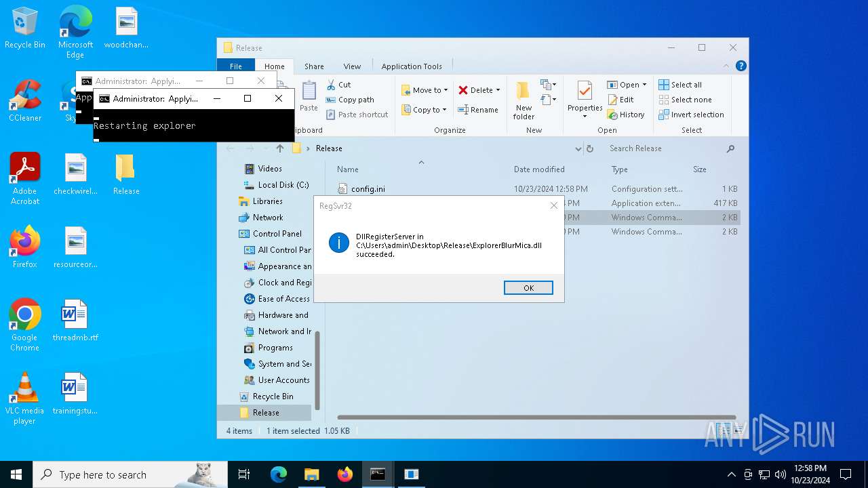Click Rename in the Organize group
Viewport: 868px width, 488px height.
477,110
